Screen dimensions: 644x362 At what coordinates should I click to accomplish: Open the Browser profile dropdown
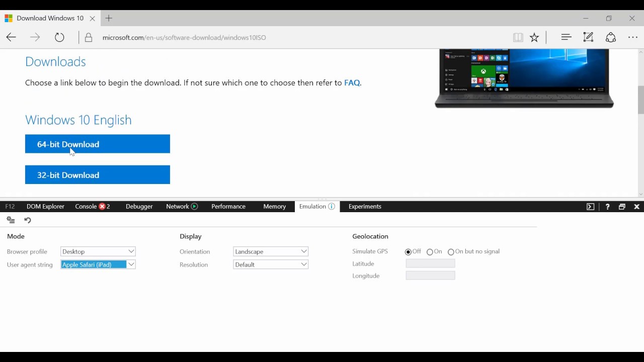[98, 251]
